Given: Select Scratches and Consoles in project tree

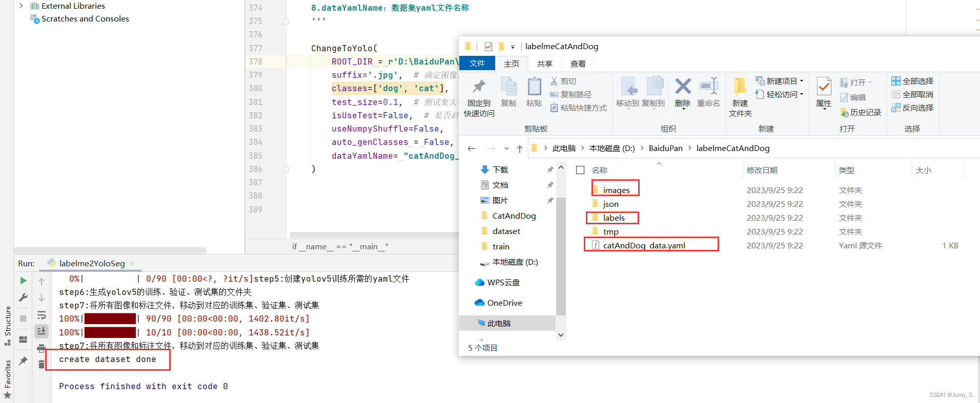Looking at the screenshot, I should coord(85,18).
